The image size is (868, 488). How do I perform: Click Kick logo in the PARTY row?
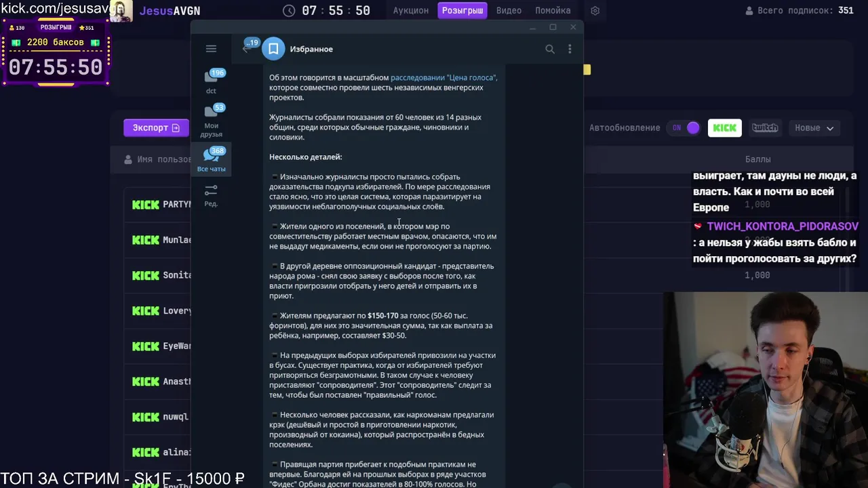point(146,204)
